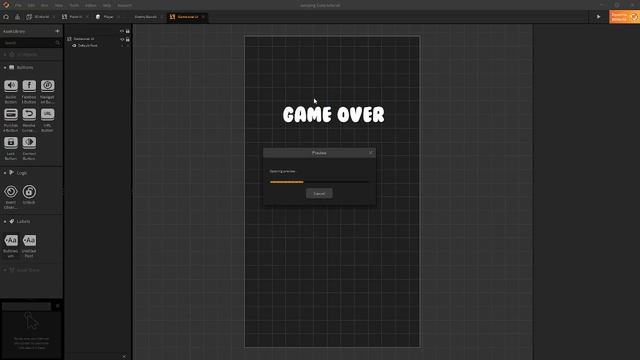Screen dimensions: 640x360
Task: Click the preview opening progress bar
Action: [x=319, y=182]
